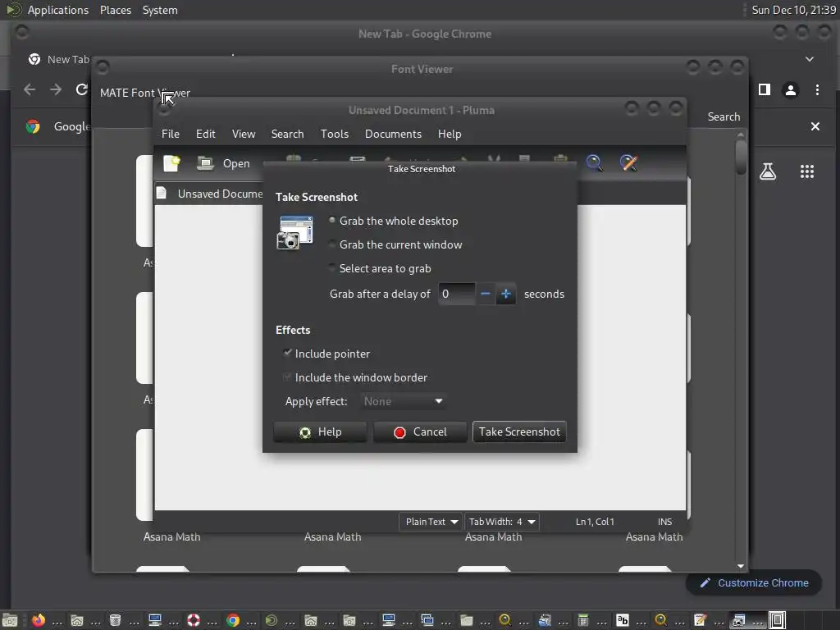The height and width of the screenshot is (630, 840).
Task: Open the Google apps grid in Chrome
Action: [807, 171]
